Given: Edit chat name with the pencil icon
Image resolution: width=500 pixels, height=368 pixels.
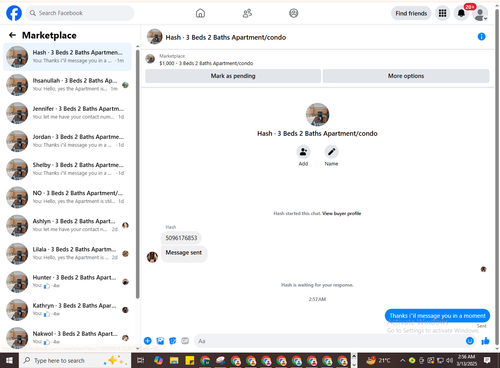Looking at the screenshot, I should point(331,152).
